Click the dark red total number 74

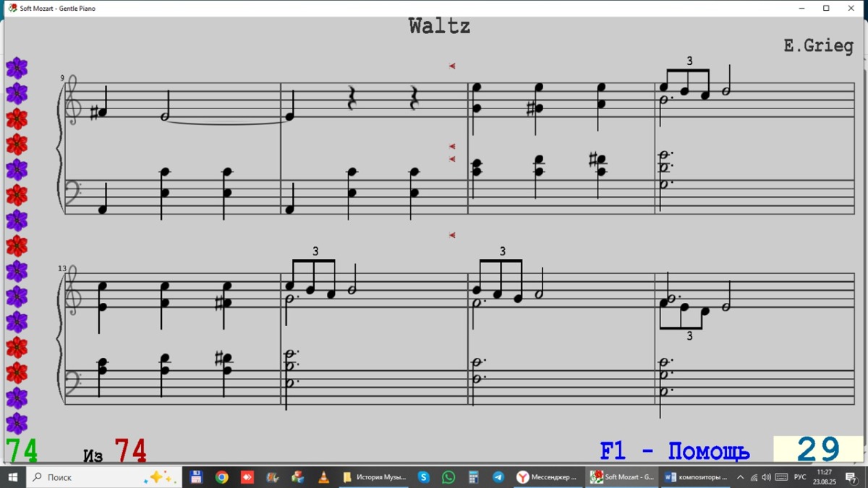click(131, 450)
